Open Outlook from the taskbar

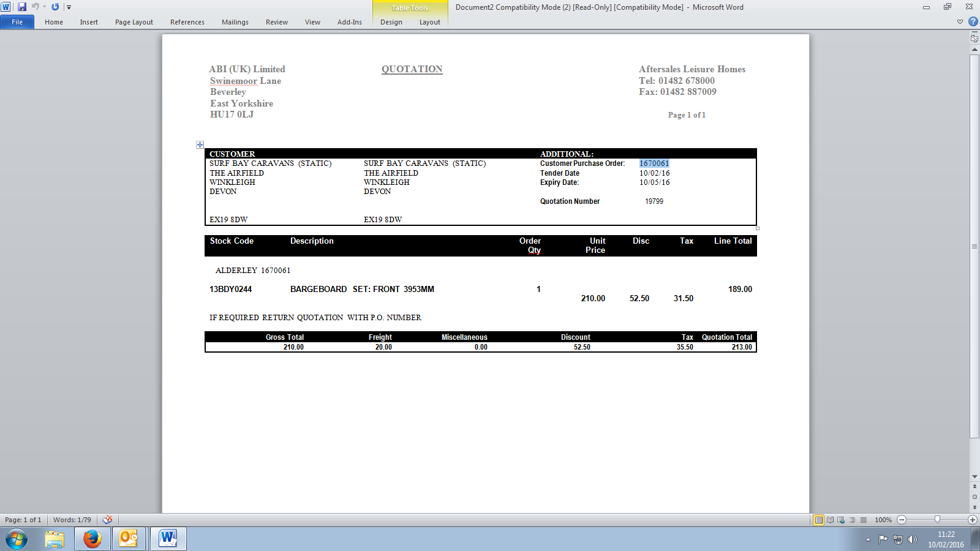point(129,539)
